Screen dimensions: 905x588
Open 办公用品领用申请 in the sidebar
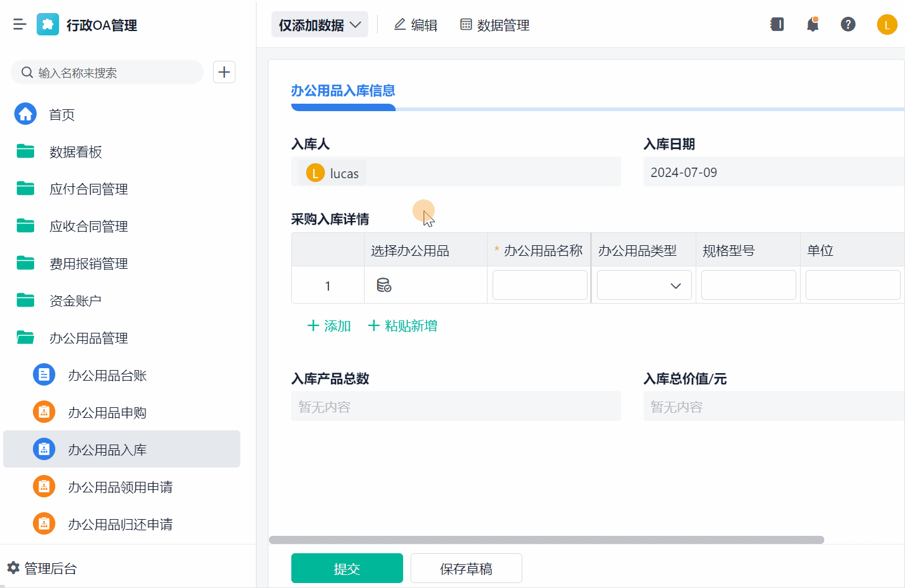(x=120, y=487)
